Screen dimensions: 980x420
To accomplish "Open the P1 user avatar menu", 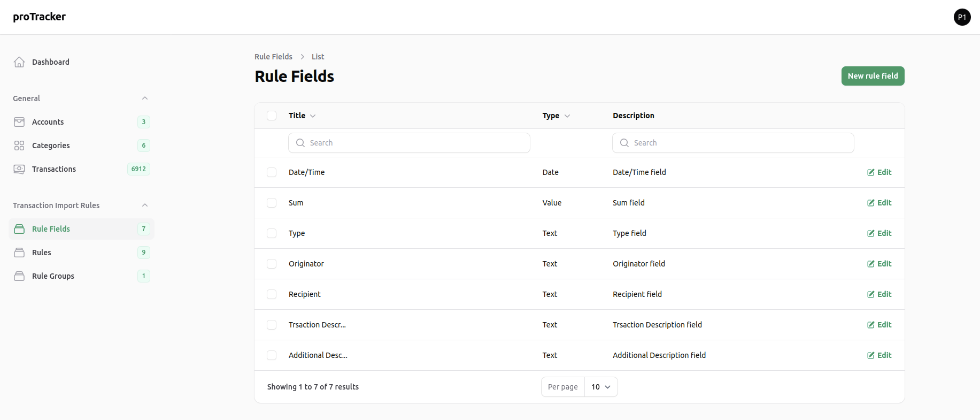I will coord(962,17).
